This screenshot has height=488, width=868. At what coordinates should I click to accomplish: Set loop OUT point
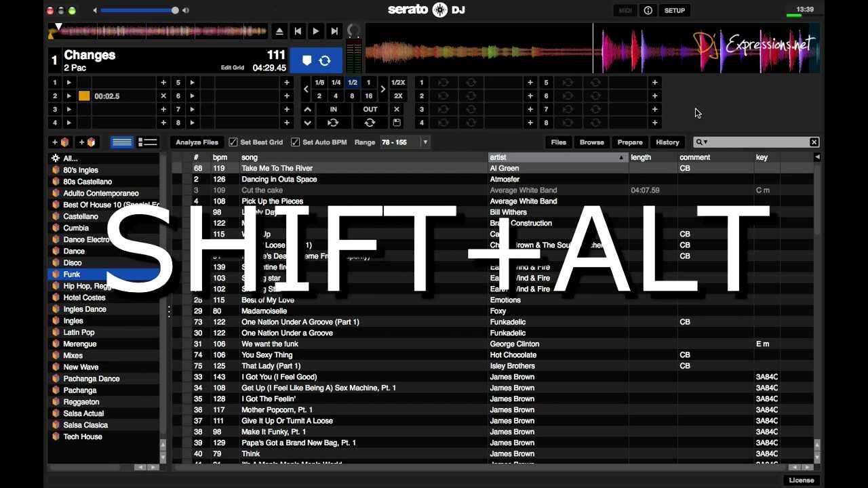click(x=370, y=109)
